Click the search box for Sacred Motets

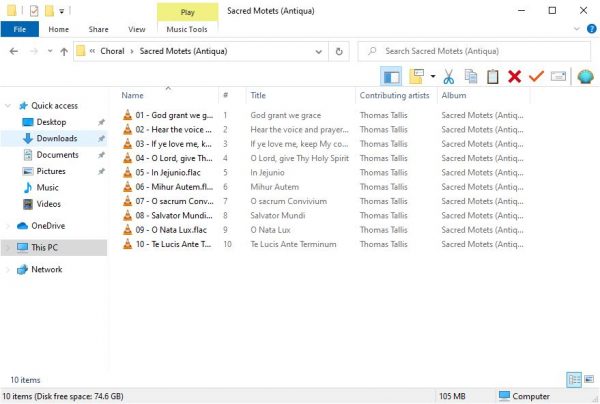pyautogui.click(x=474, y=51)
